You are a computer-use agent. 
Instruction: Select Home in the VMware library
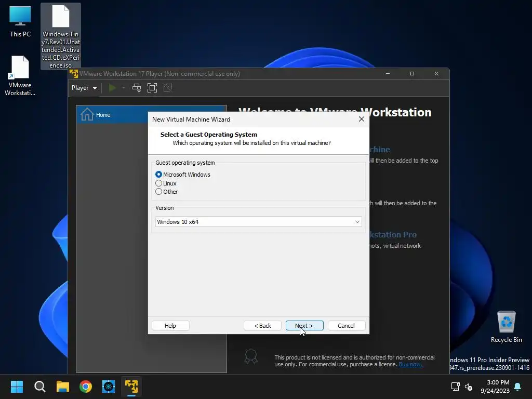[x=151, y=115]
